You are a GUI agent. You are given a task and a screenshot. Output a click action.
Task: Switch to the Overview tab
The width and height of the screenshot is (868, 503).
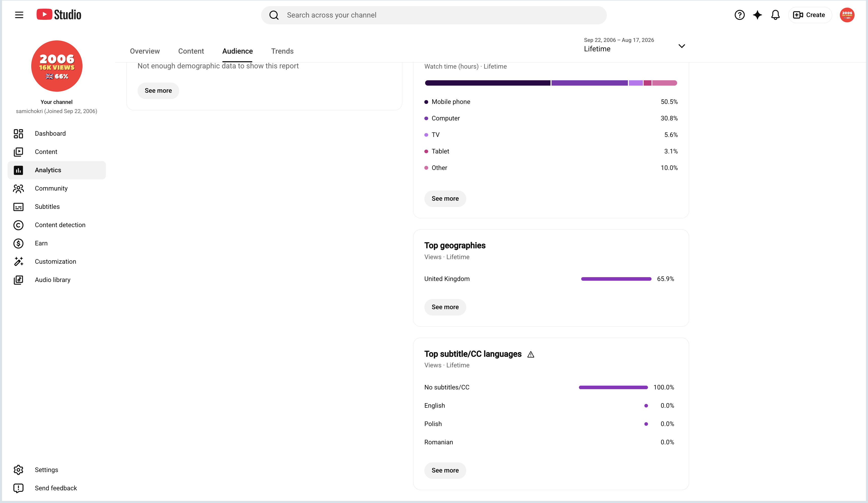[145, 51]
